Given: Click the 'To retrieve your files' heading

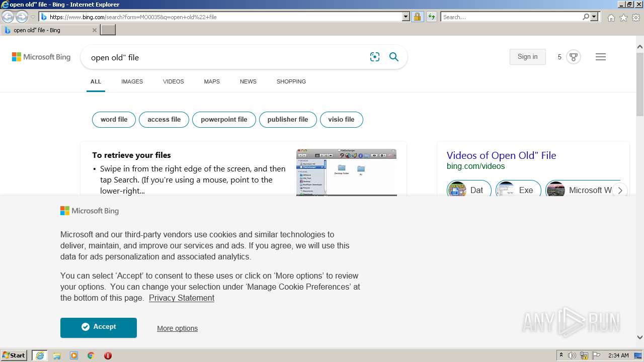Looking at the screenshot, I should tap(131, 155).
